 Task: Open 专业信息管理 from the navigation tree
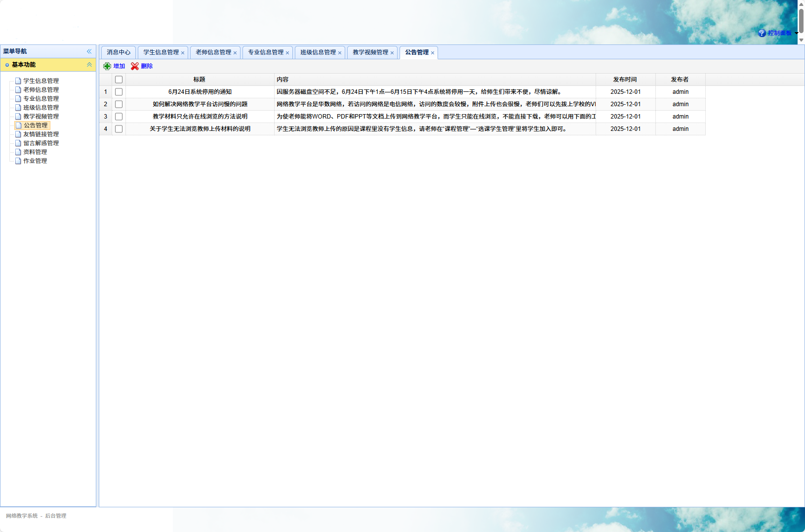pyautogui.click(x=41, y=99)
